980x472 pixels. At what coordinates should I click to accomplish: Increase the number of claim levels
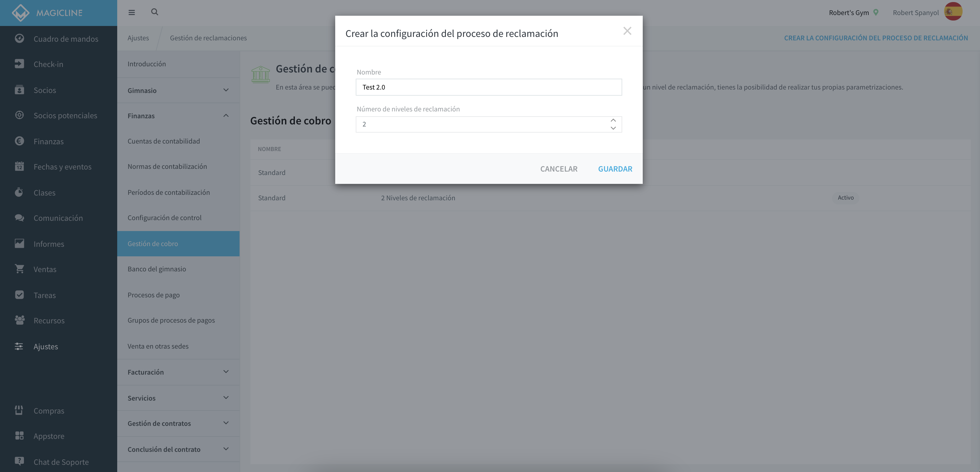613,120
